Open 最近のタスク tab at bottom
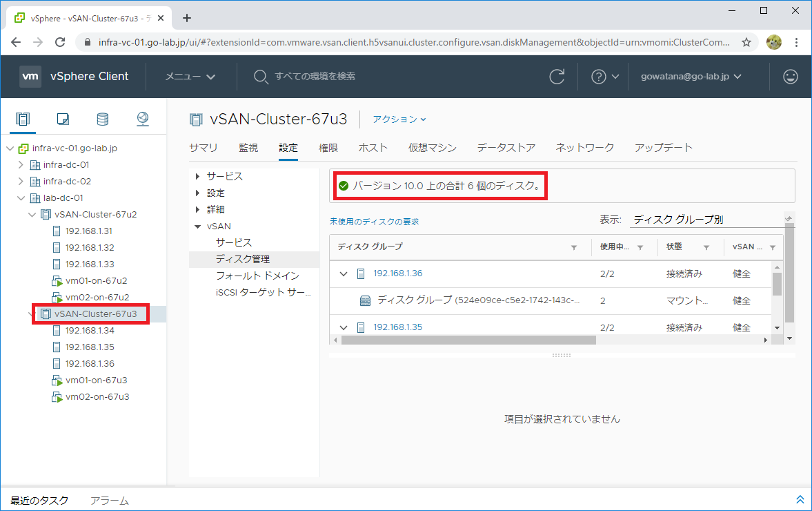 coord(39,501)
